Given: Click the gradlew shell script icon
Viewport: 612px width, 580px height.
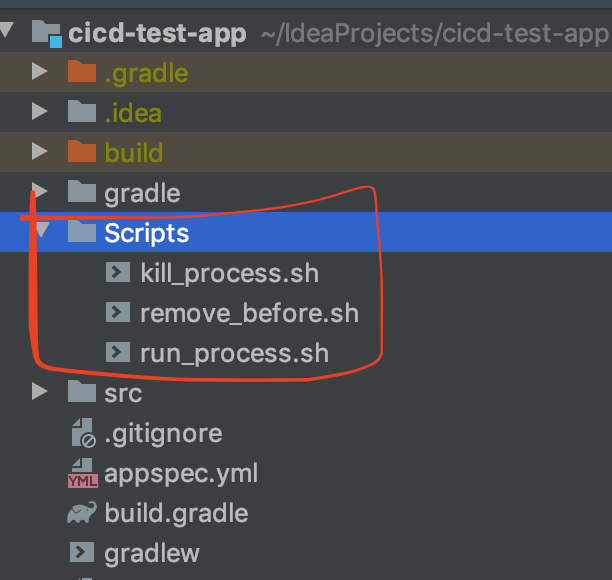Looking at the screenshot, I should pos(82,552).
